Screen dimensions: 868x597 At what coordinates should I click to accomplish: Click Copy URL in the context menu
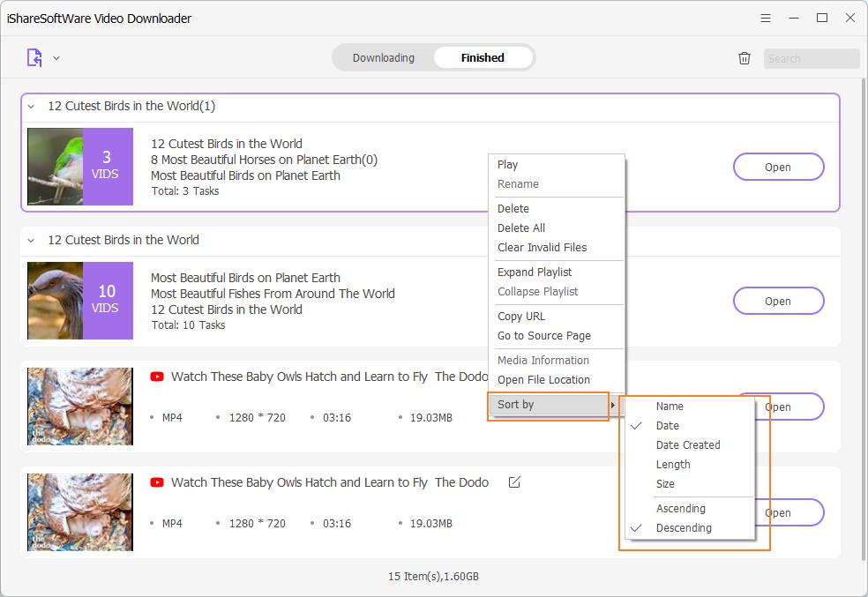(x=557, y=317)
